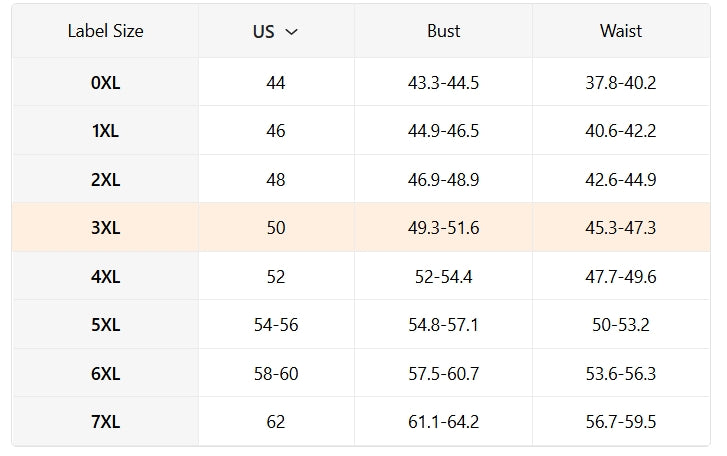Screen dimensions: 727x456
Task: Select the 5XL size row label
Action: click(105, 325)
